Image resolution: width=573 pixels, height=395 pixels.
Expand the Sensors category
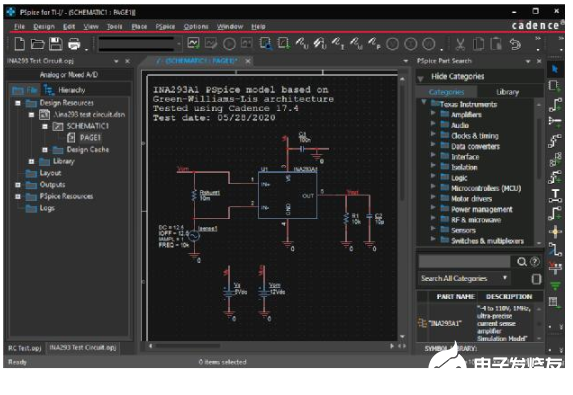pos(433,229)
